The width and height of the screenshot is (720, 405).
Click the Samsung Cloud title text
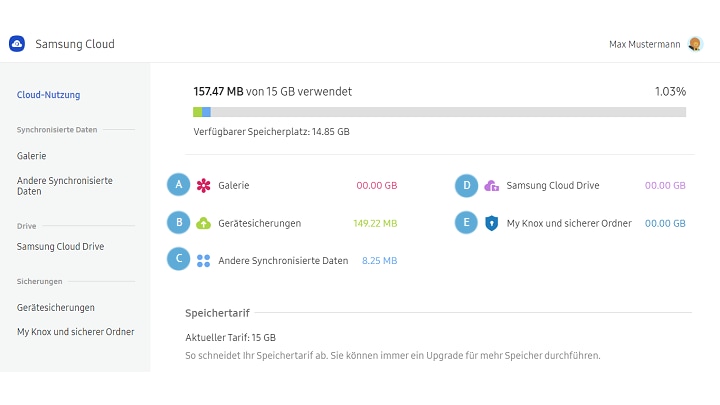coord(75,44)
